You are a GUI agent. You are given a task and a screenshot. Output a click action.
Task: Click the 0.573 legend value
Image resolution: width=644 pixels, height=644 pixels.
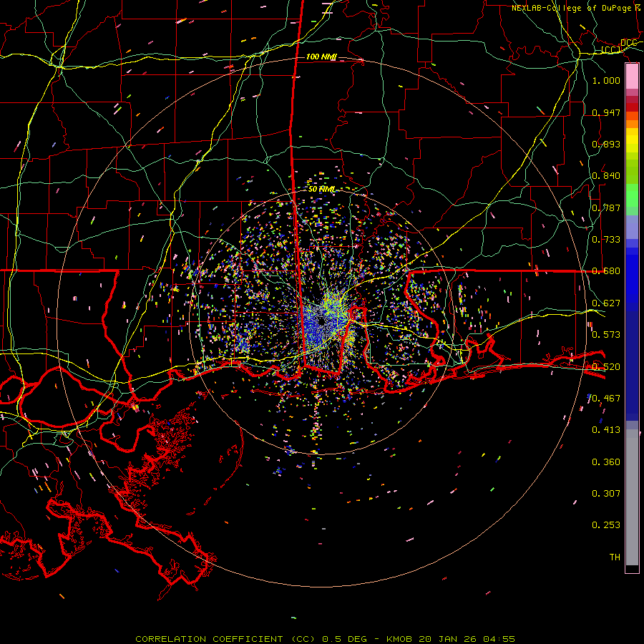(x=606, y=335)
